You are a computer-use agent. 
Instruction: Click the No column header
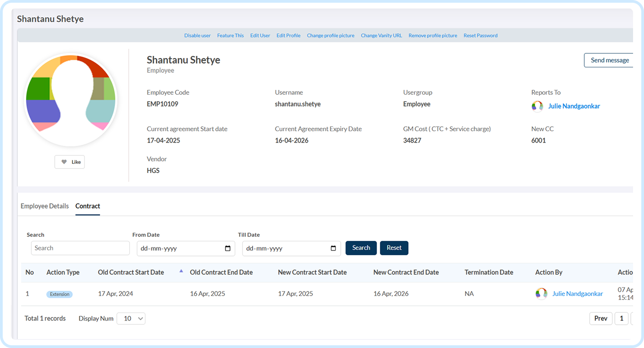(x=30, y=272)
